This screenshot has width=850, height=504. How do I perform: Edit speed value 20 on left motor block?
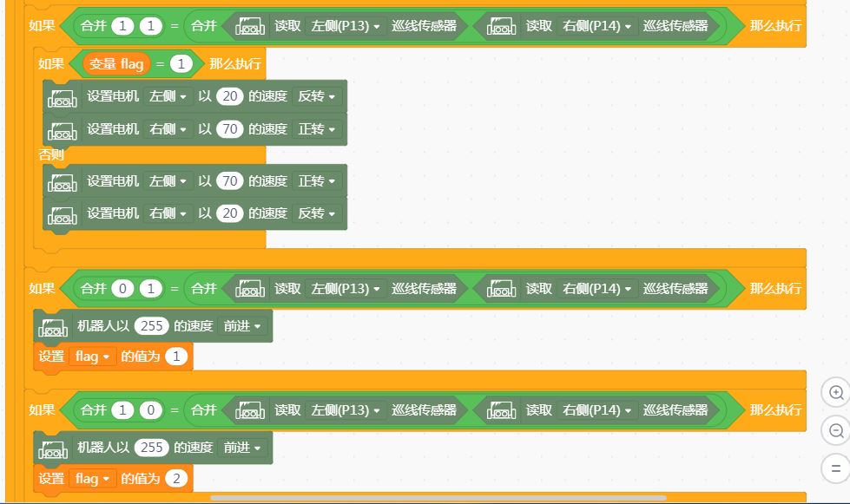point(230,96)
